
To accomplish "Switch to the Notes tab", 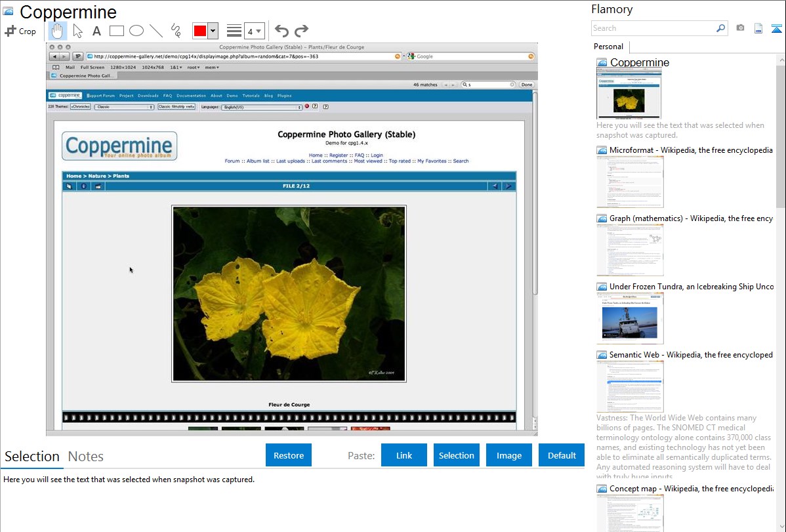I will tap(86, 457).
